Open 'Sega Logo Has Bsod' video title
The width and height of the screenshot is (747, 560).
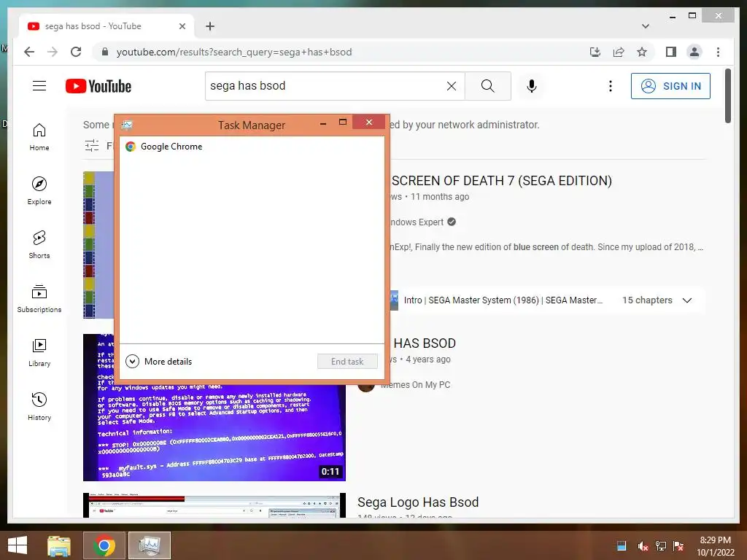tap(418, 502)
